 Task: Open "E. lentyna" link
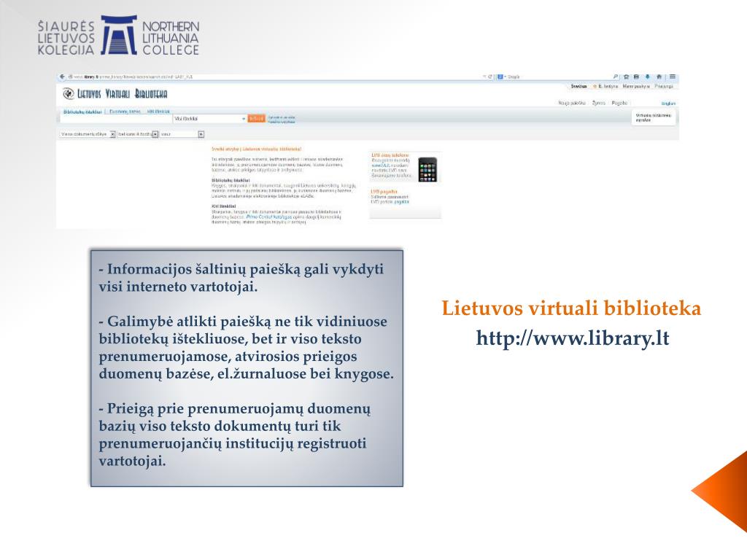click(x=608, y=86)
